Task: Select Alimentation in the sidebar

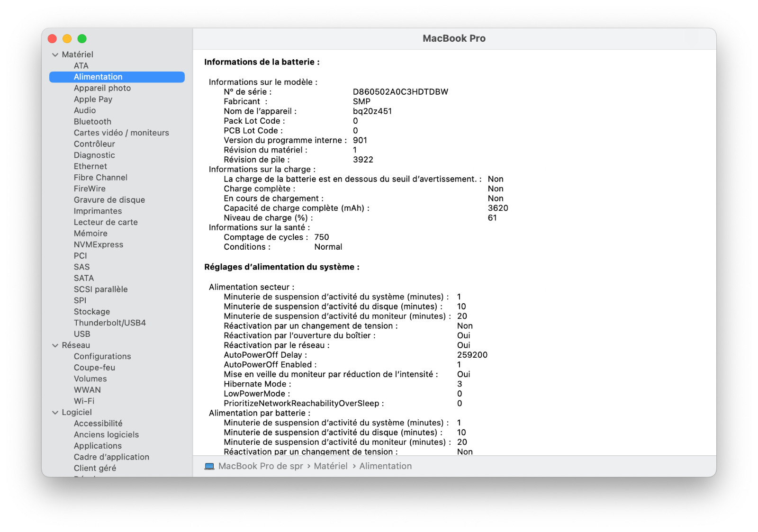Action: (117, 77)
